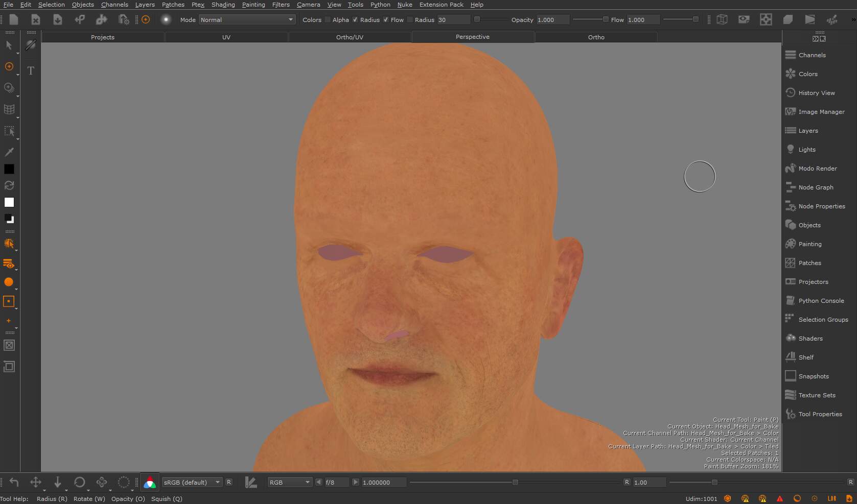857x504 pixels.
Task: Click the Opacity slider handle
Action: (x=606, y=19)
